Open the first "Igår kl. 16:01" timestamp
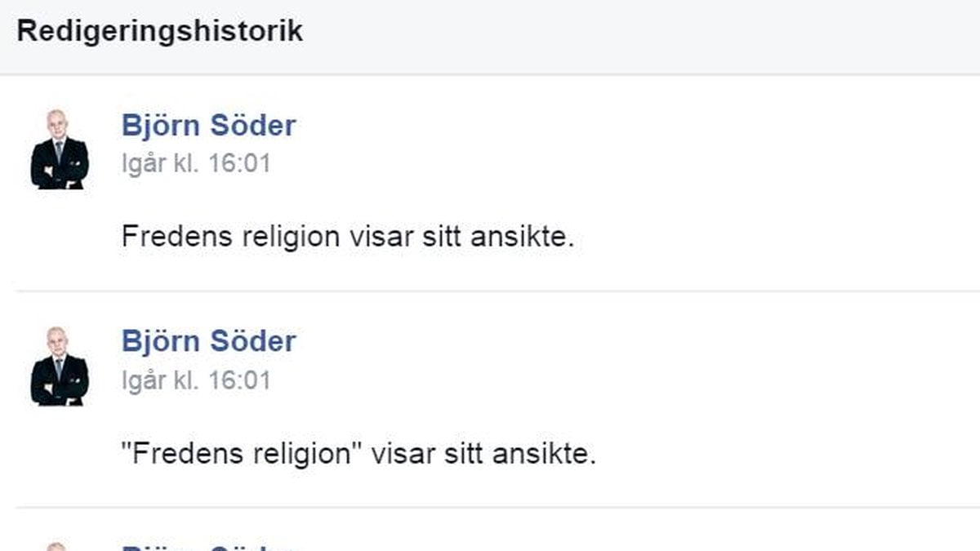Image resolution: width=980 pixels, height=551 pixels. pyautogui.click(x=196, y=163)
